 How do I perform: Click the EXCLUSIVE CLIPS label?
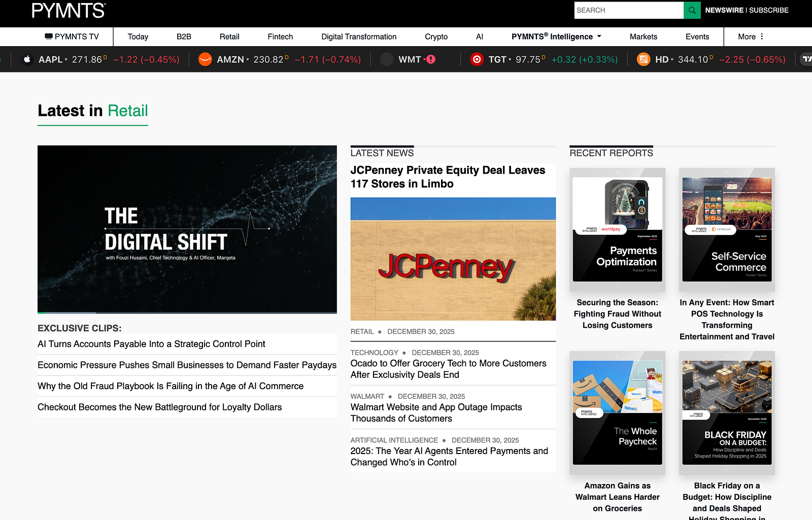[80, 328]
